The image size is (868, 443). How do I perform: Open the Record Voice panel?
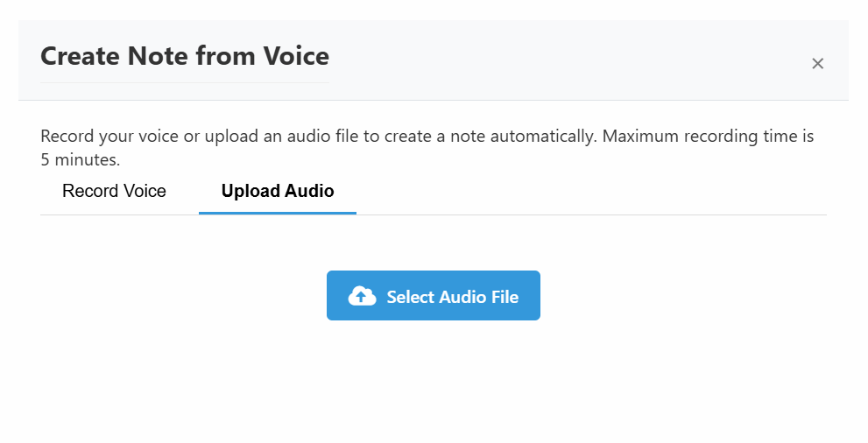pyautogui.click(x=114, y=191)
